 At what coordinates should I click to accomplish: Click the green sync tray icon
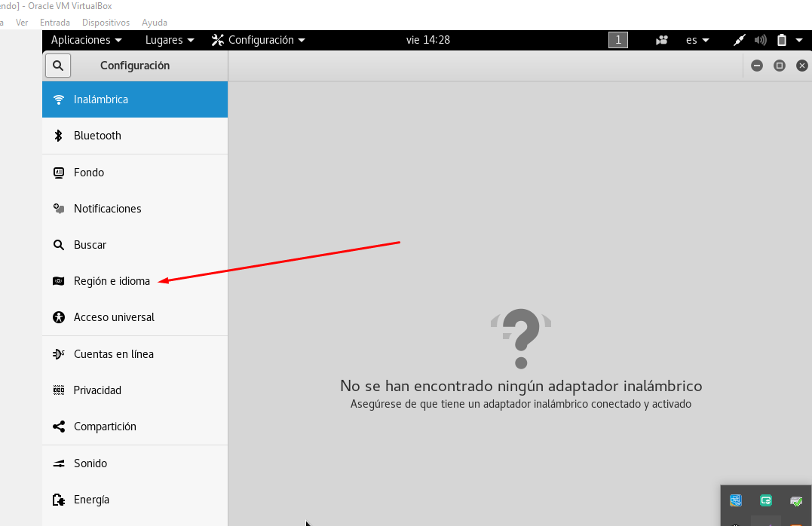pos(766,500)
